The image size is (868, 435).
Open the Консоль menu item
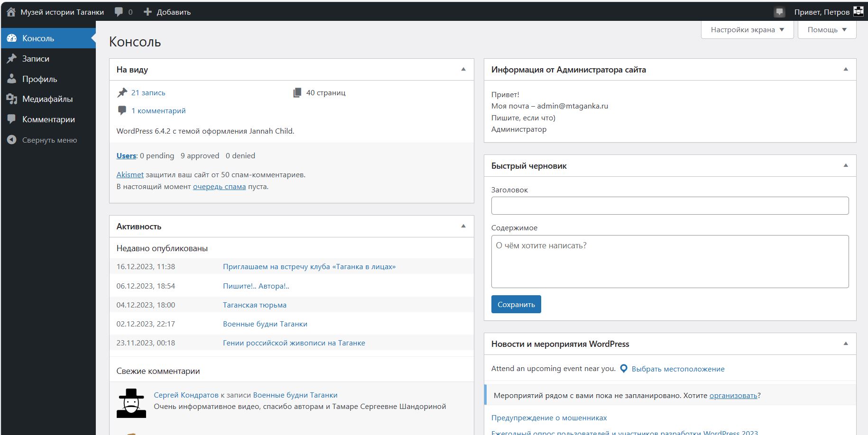[48, 38]
